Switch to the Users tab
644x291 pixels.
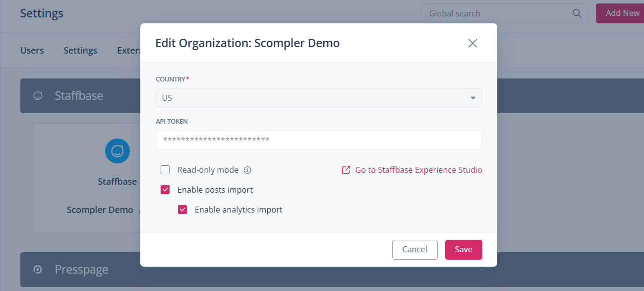[32, 51]
